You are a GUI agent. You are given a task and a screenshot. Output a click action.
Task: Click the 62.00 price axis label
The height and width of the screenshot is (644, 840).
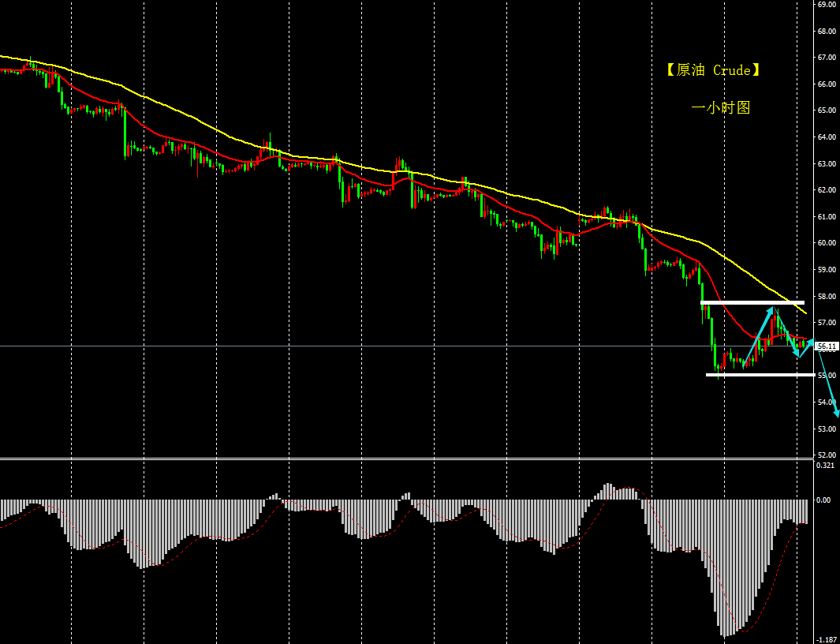tap(827, 190)
